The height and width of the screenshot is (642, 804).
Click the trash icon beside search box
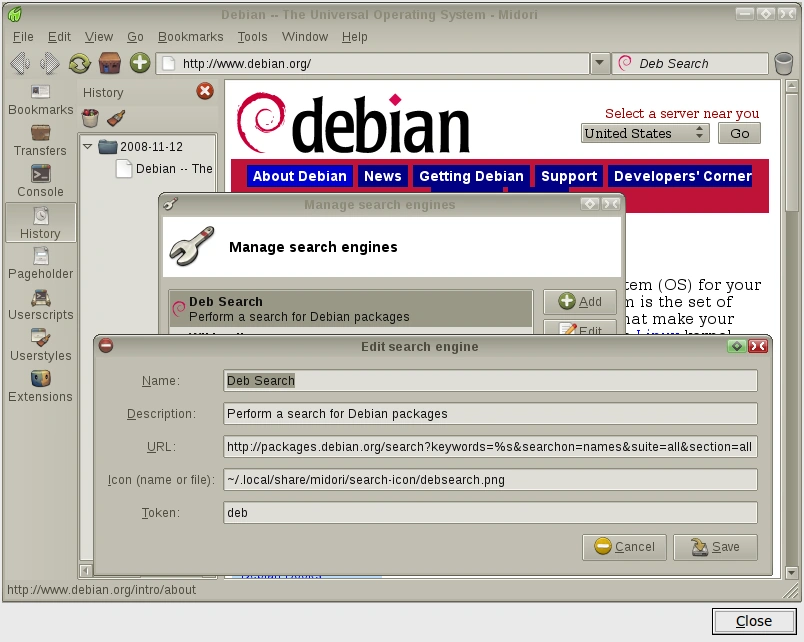click(x=783, y=64)
